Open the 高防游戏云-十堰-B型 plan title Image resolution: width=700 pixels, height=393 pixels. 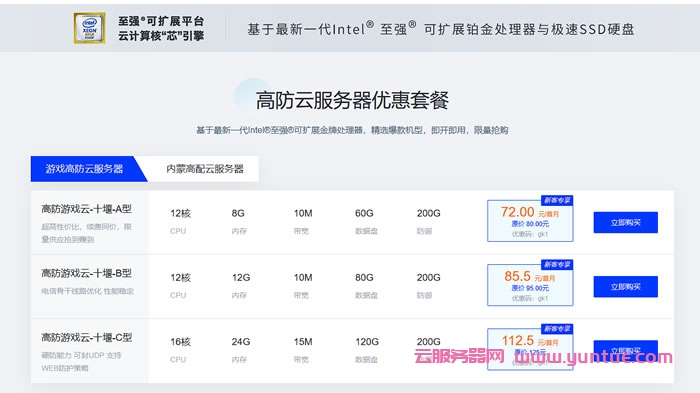pyautogui.click(x=87, y=273)
